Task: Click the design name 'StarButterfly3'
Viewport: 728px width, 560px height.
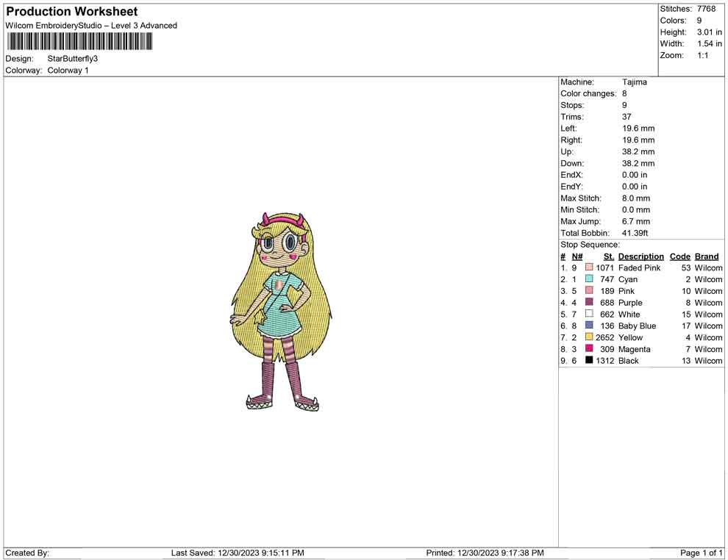Action: point(72,59)
